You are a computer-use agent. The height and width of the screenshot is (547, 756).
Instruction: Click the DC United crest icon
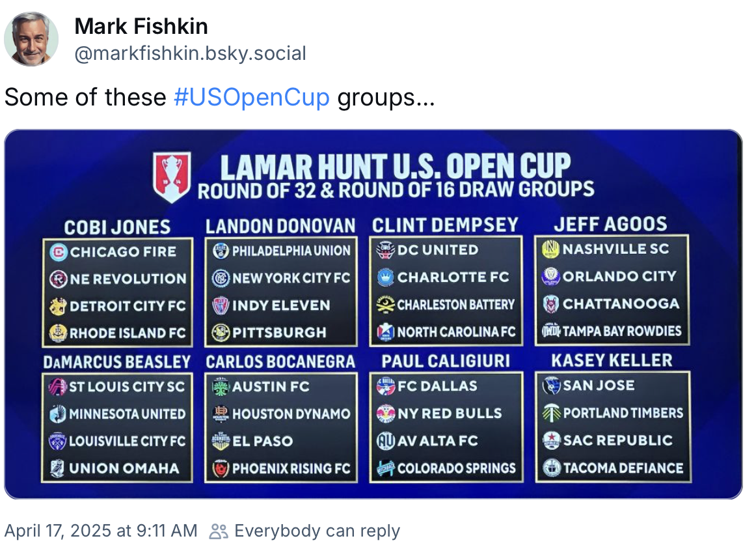tap(385, 250)
